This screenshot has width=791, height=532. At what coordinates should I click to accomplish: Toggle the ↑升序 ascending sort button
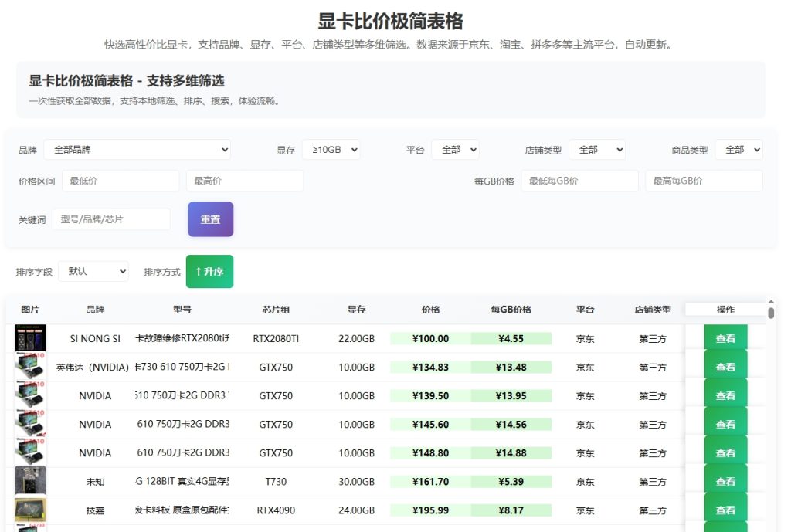click(x=209, y=271)
